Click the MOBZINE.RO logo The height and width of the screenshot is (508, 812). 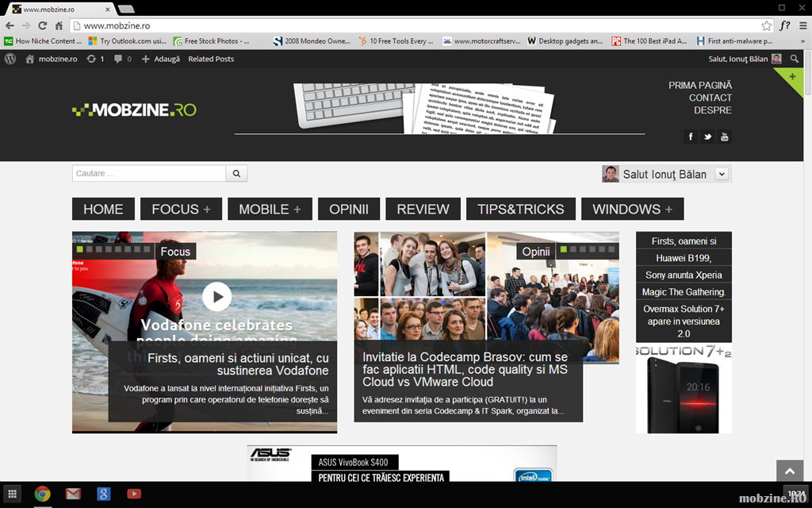click(x=134, y=110)
